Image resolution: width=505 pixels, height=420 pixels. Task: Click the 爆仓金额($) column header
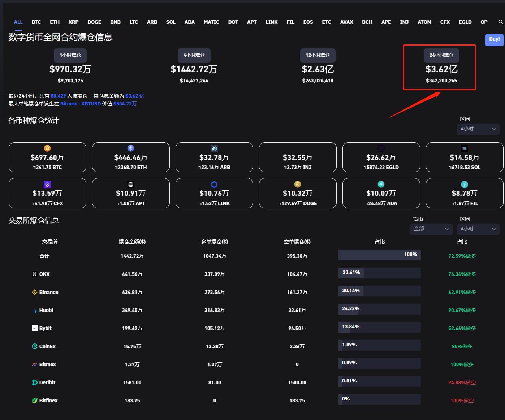coord(132,242)
